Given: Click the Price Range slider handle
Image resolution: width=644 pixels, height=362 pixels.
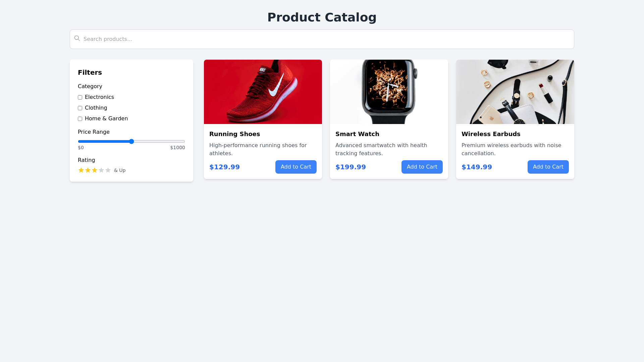Looking at the screenshot, I should tap(131, 141).
